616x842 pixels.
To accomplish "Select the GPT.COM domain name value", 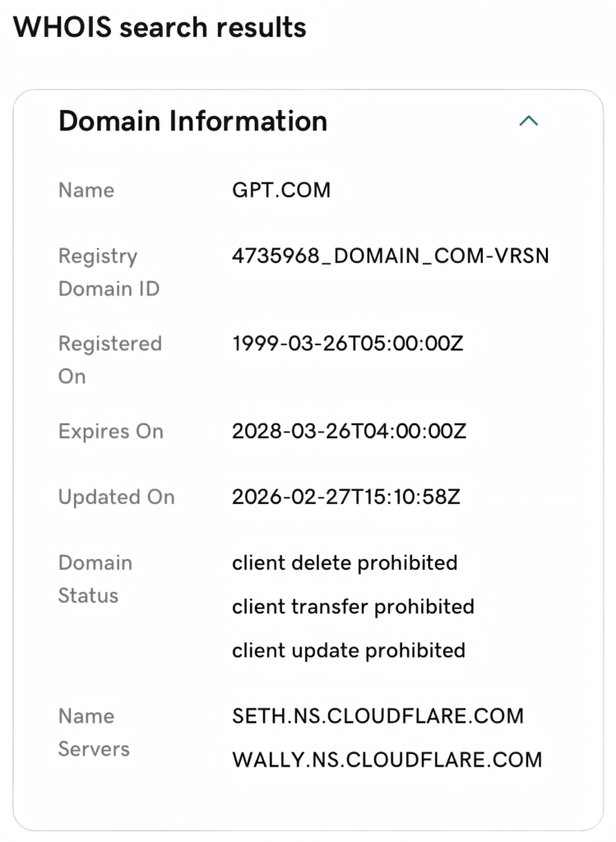I will click(x=281, y=190).
